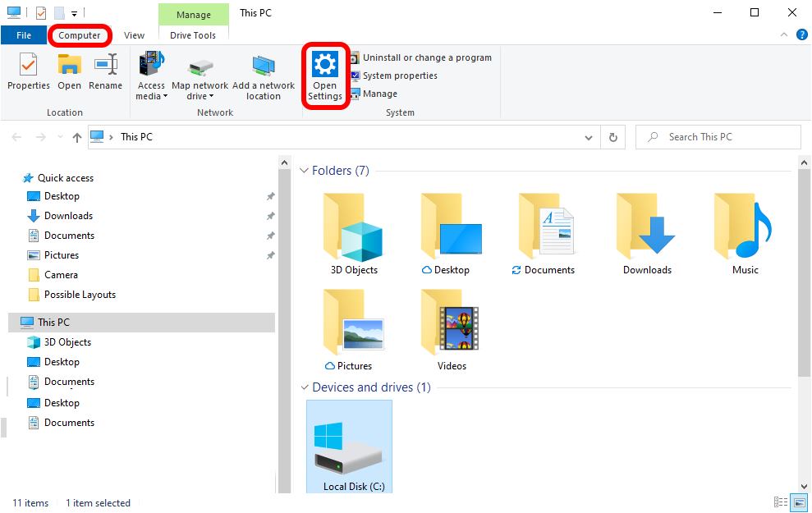Open the Music folder thumbnail
Image resolution: width=812 pixels, height=513 pixels.
click(x=741, y=227)
